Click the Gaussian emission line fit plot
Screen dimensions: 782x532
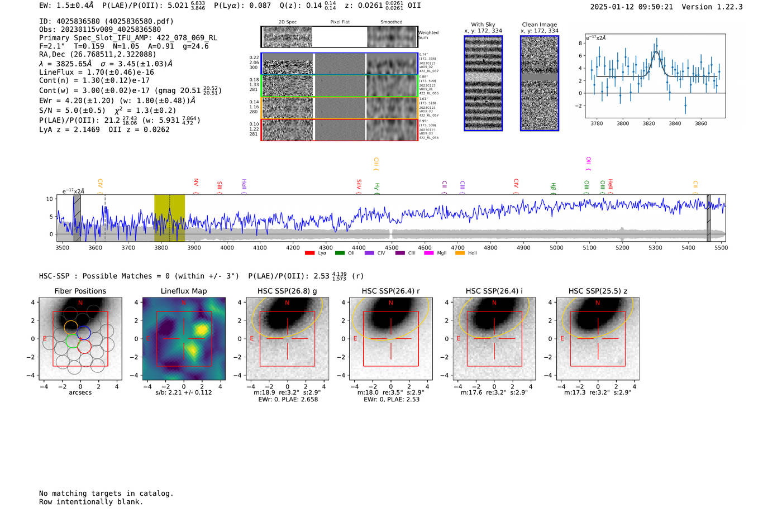click(x=655, y=76)
